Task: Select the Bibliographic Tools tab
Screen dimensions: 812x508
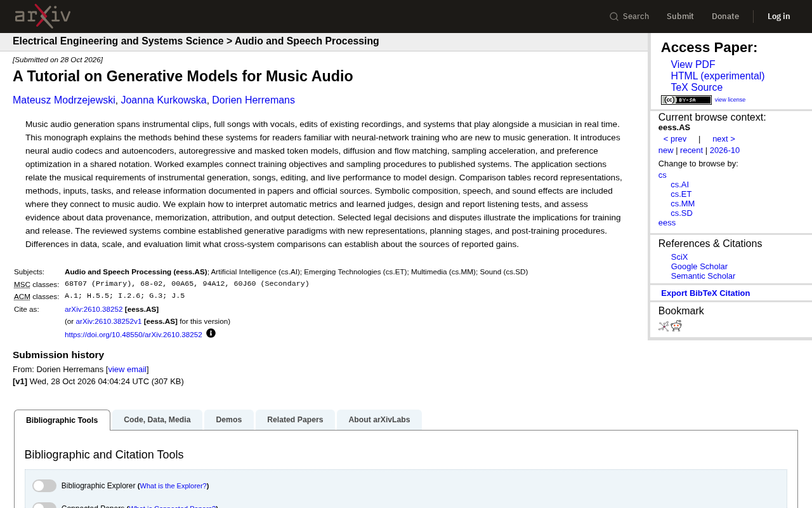Action: pyautogui.click(x=62, y=420)
